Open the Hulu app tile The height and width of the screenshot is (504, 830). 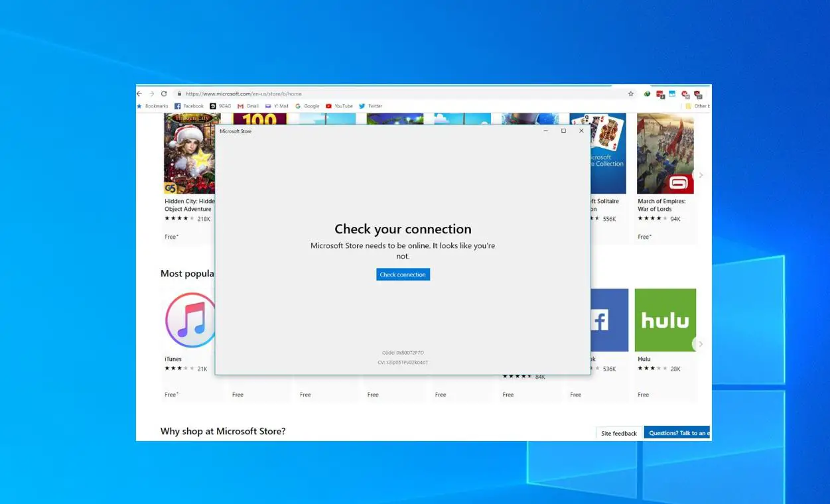tap(665, 320)
